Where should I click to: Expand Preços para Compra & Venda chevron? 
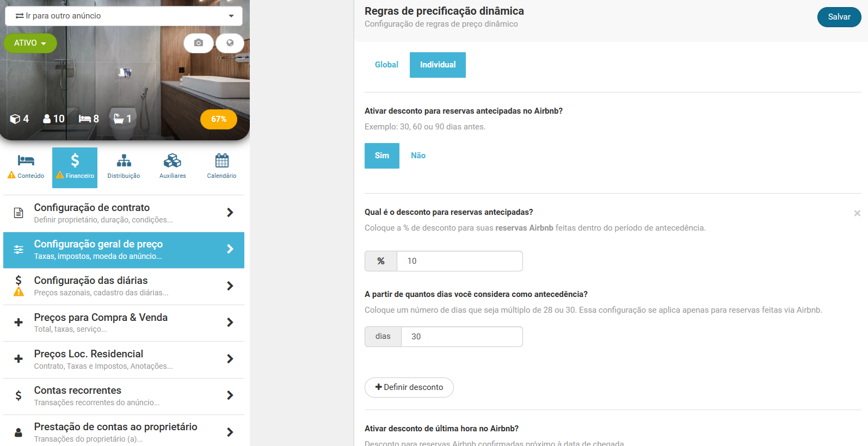(x=230, y=323)
